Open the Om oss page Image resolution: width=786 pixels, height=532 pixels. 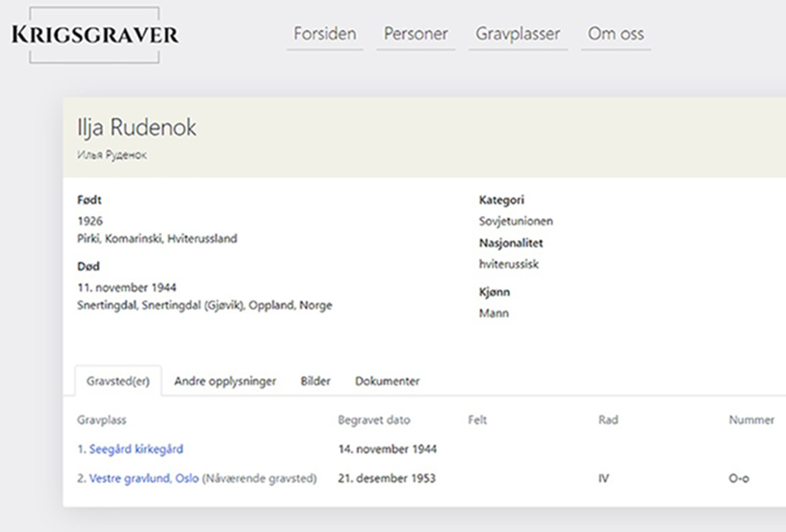pos(616,34)
